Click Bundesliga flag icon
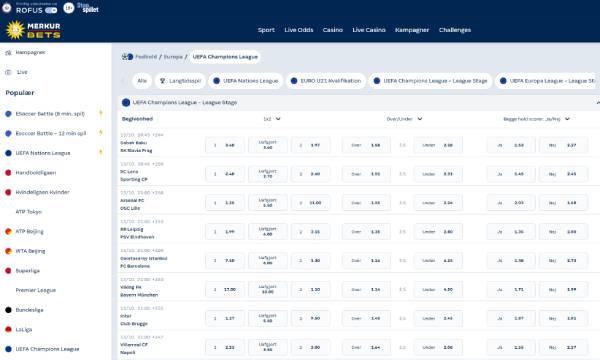This screenshot has width=600, height=360. point(8,310)
